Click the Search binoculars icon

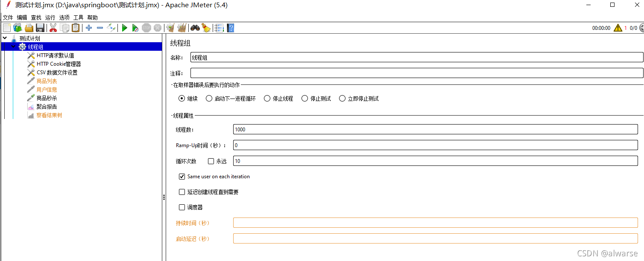[195, 28]
